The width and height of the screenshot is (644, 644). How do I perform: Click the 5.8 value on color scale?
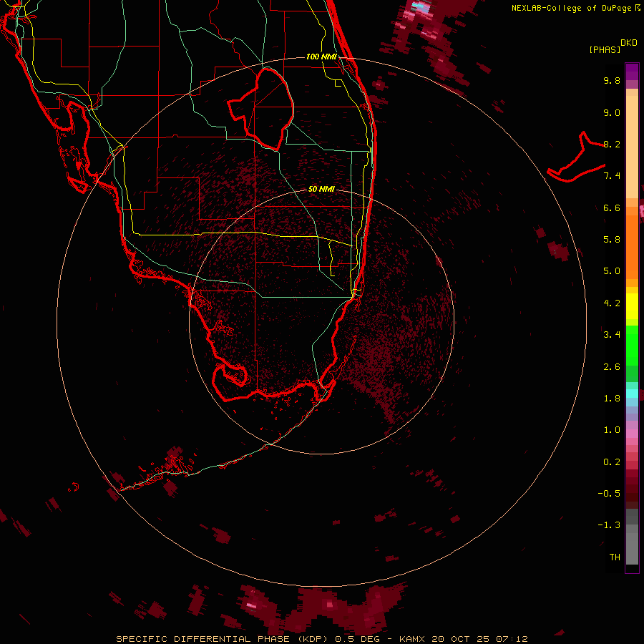click(612, 240)
